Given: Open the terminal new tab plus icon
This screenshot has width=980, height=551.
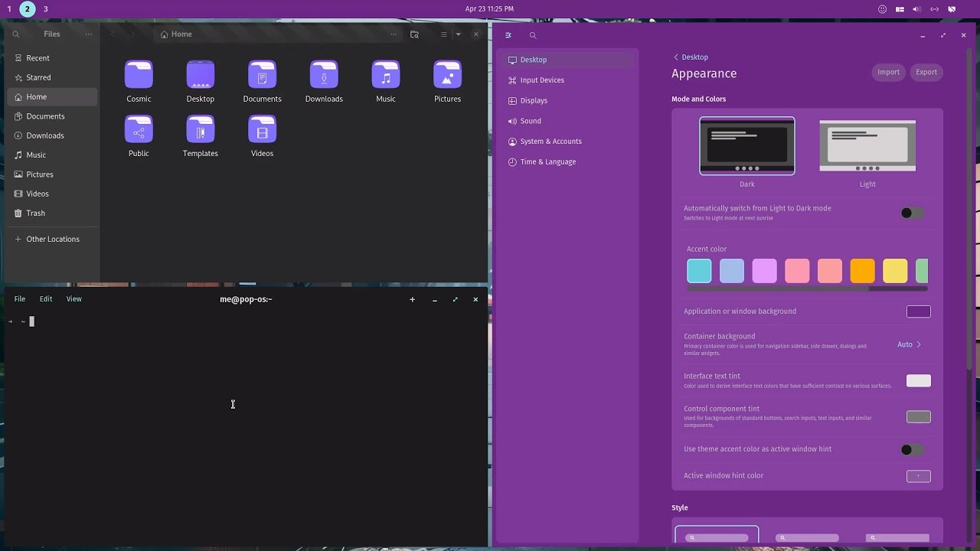Looking at the screenshot, I should (x=412, y=299).
